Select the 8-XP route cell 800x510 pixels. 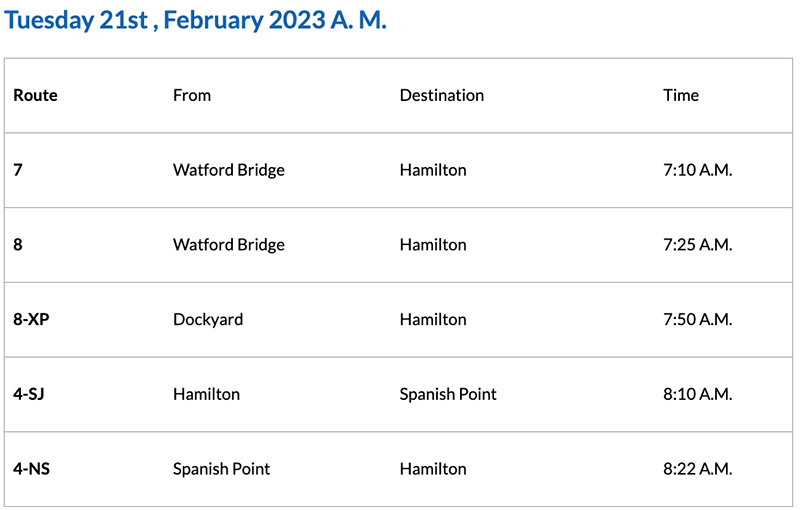[x=30, y=320]
